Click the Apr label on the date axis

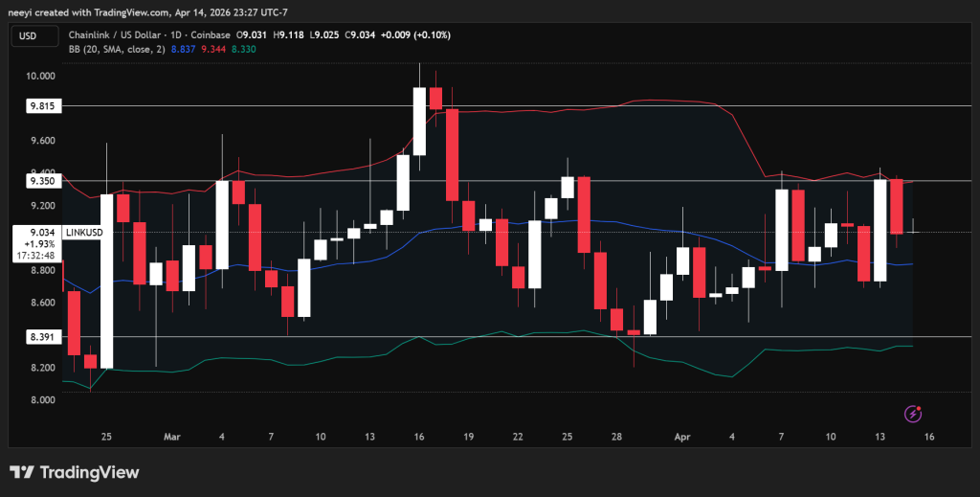(x=682, y=437)
